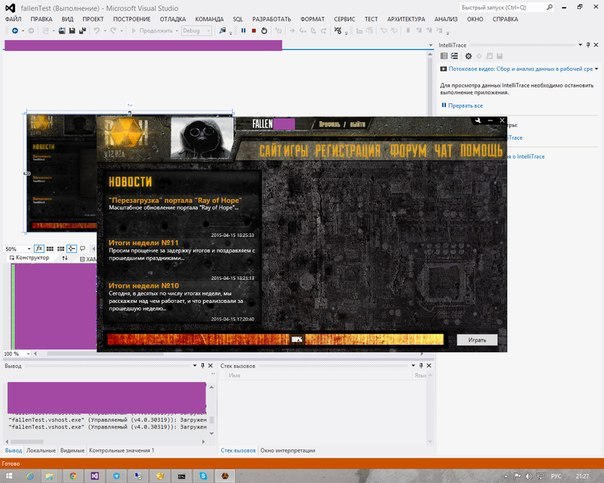The image size is (604, 483).
Task: Pin the Output panel
Action: (x=203, y=366)
